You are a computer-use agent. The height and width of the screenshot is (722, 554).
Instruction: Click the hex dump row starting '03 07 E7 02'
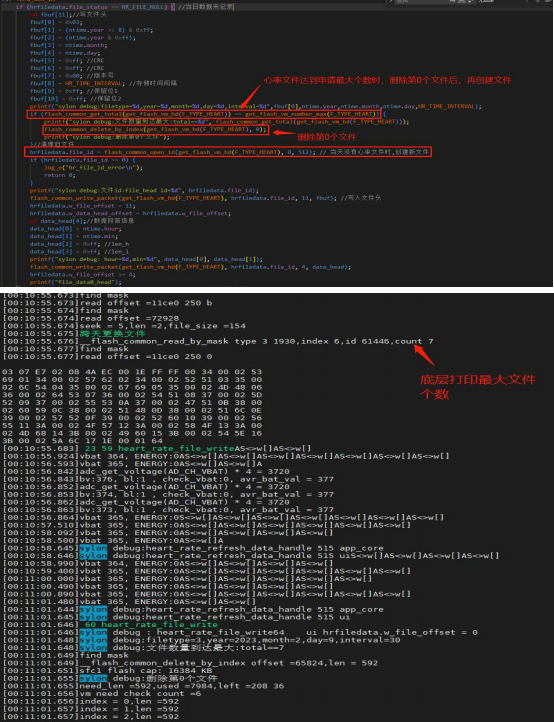132,372
